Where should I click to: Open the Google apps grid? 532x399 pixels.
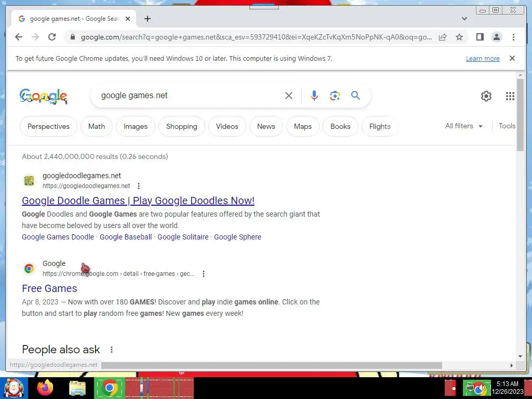[x=510, y=96]
